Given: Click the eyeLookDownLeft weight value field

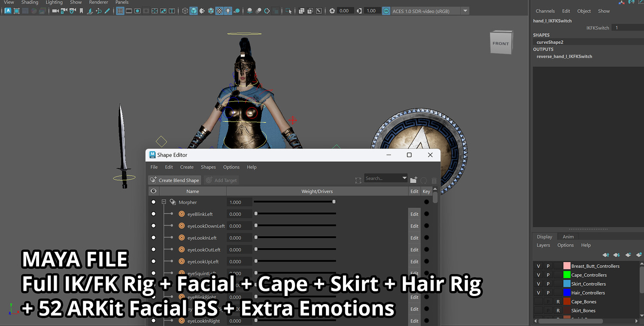Looking at the screenshot, I should pyautogui.click(x=240, y=226).
